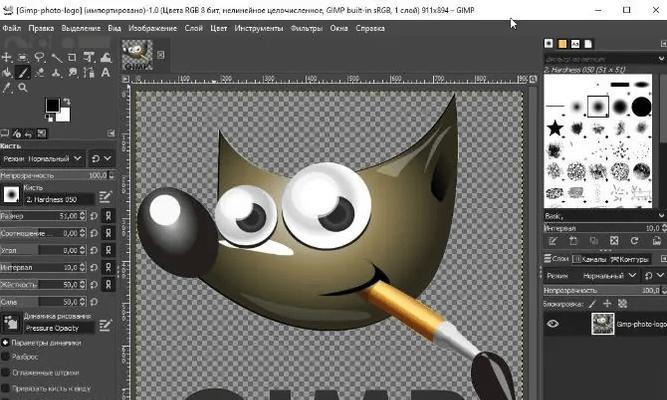The image size is (667, 400).
Task: Select the Paths tool
Action: [89, 73]
